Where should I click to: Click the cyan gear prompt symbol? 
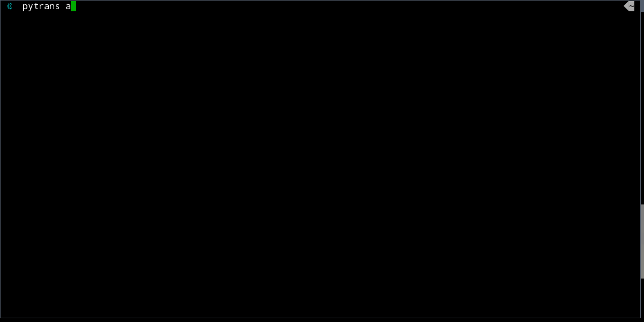tap(10, 6)
